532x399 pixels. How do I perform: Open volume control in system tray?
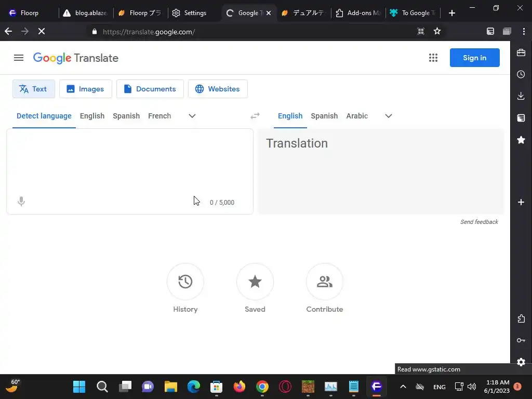[472, 387]
